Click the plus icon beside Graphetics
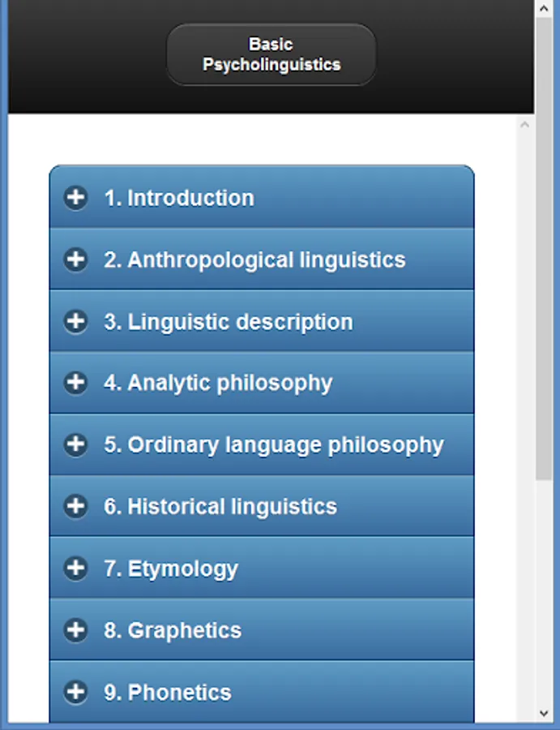Viewport: 560px width, 730px height. click(x=75, y=629)
